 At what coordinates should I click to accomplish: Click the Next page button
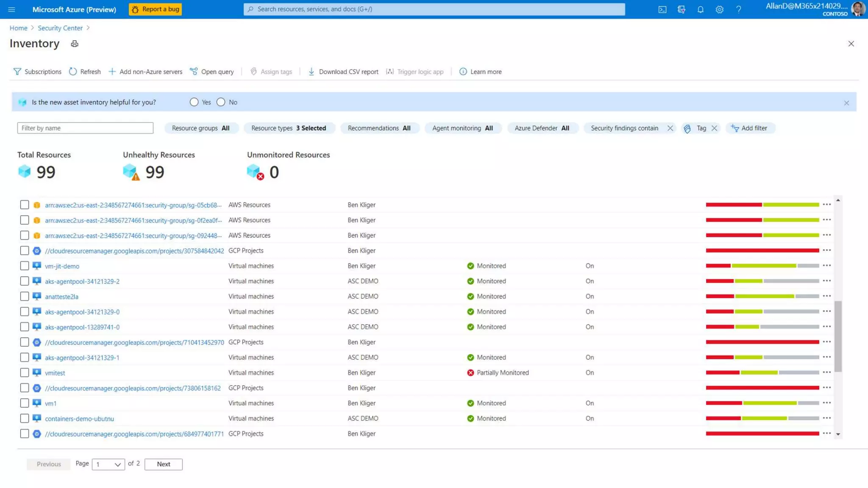click(163, 464)
